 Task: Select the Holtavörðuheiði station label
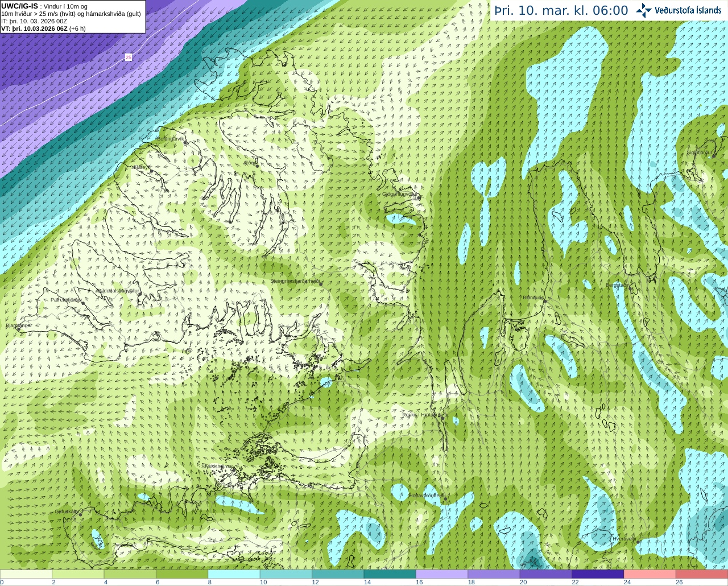coord(427,496)
